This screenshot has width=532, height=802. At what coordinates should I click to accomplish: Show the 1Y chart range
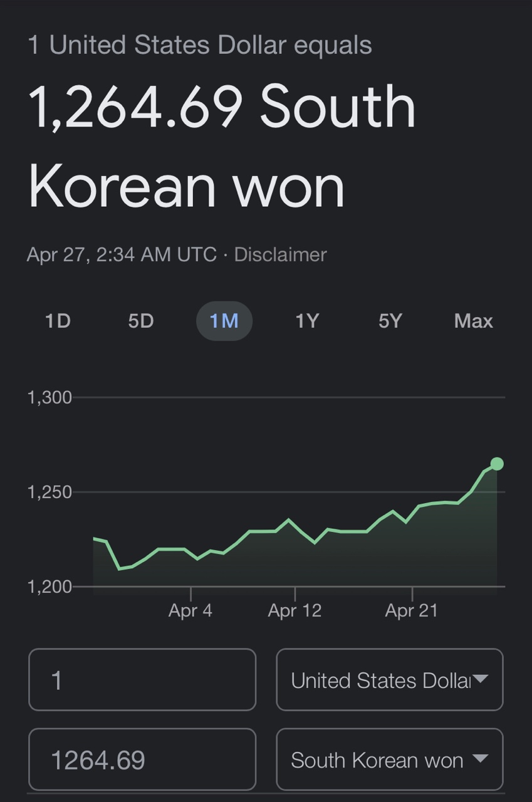307,321
